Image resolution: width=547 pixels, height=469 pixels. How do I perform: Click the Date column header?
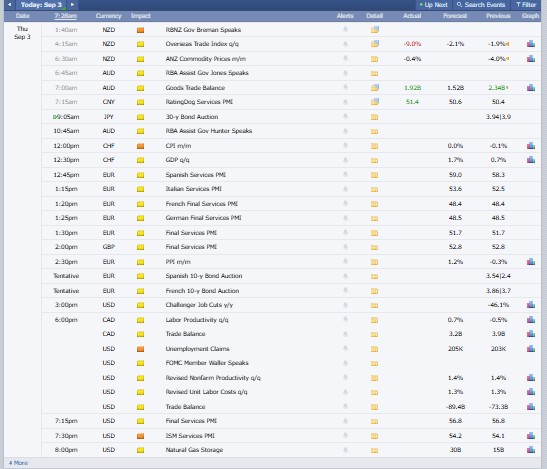(22, 16)
